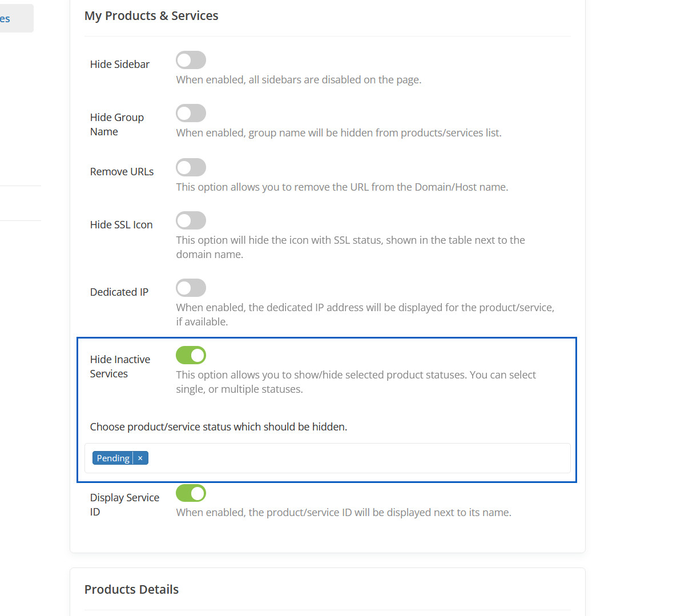Open the hidden status selection field
Viewport: 685px width, 616px height.
pos(354,458)
